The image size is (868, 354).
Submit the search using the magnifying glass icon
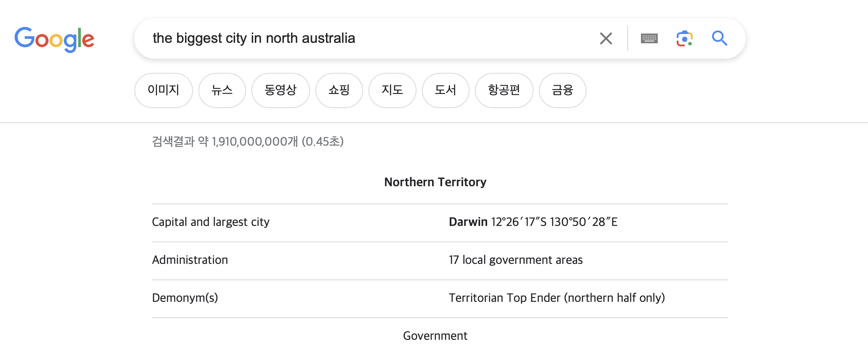[719, 38]
